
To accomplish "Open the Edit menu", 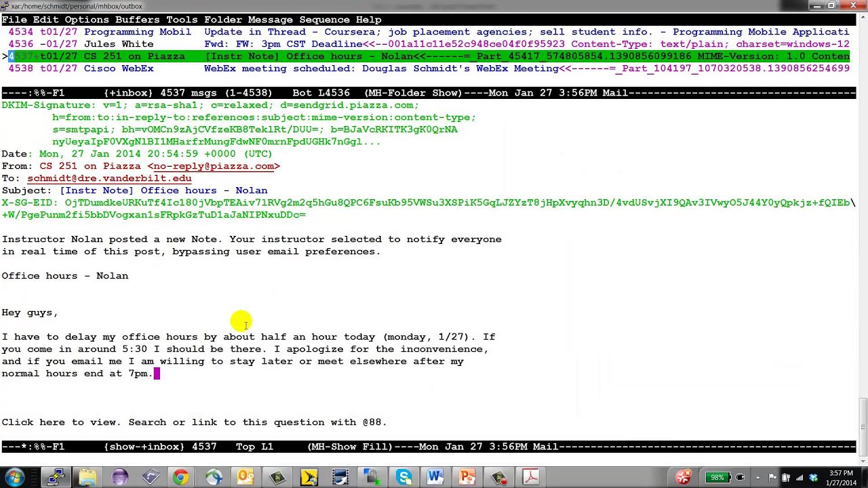I will pyautogui.click(x=45, y=20).
